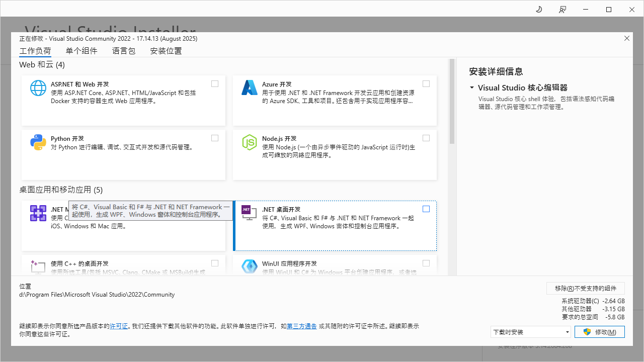Viewport: 644px width, 362px height.
Task: Select the .NET 桌面开发 checkbox
Action: [x=426, y=209]
